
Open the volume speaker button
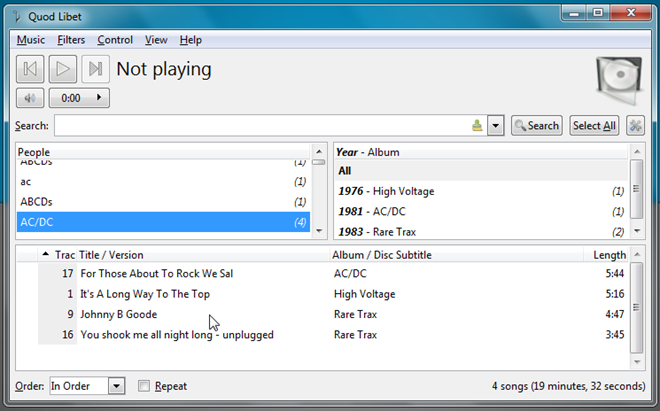[x=30, y=98]
